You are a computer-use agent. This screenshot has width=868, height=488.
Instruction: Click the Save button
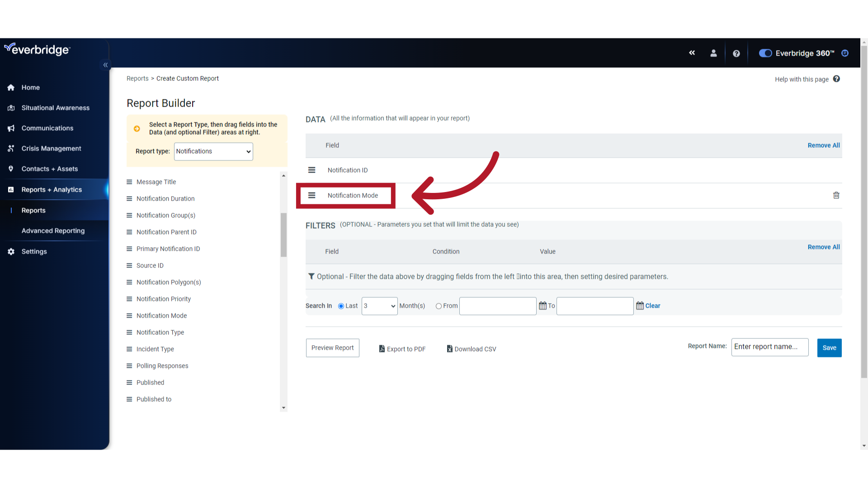(829, 347)
